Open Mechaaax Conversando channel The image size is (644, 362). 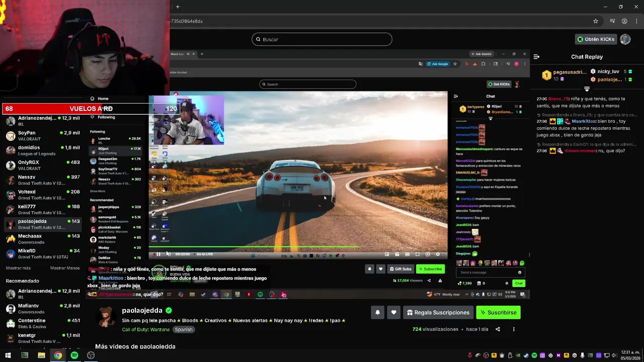point(43,239)
